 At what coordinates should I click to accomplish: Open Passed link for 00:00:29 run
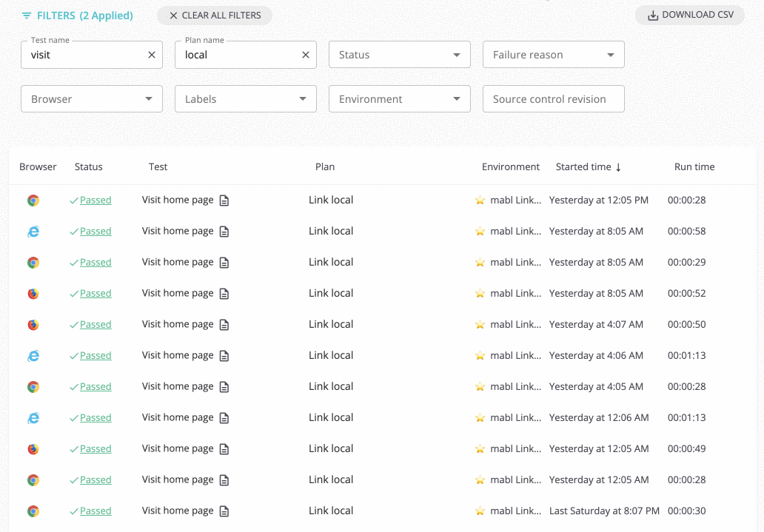95,263
